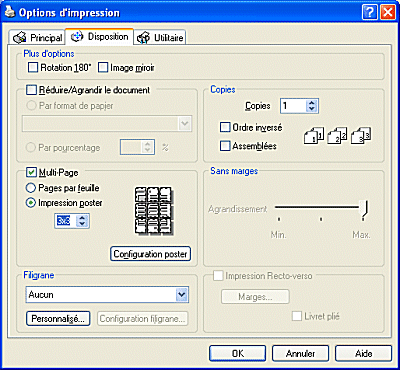Click the poster size stepper arrows
400x370 pixels.
[x=82, y=221]
